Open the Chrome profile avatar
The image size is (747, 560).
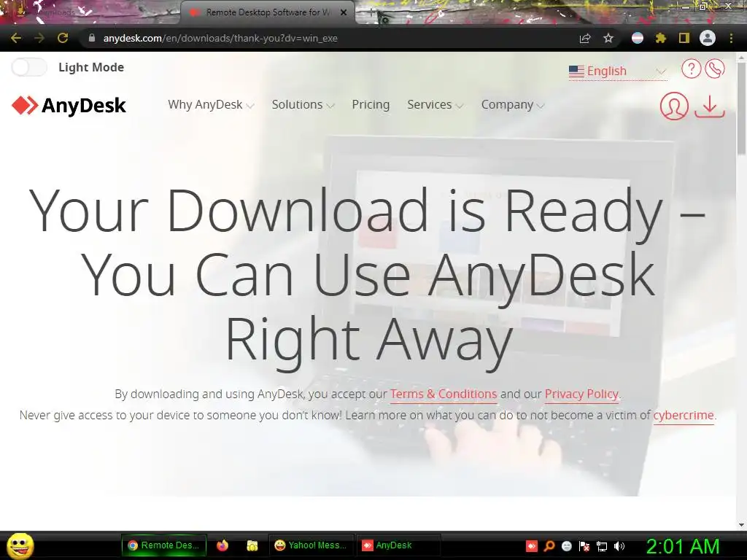(708, 38)
